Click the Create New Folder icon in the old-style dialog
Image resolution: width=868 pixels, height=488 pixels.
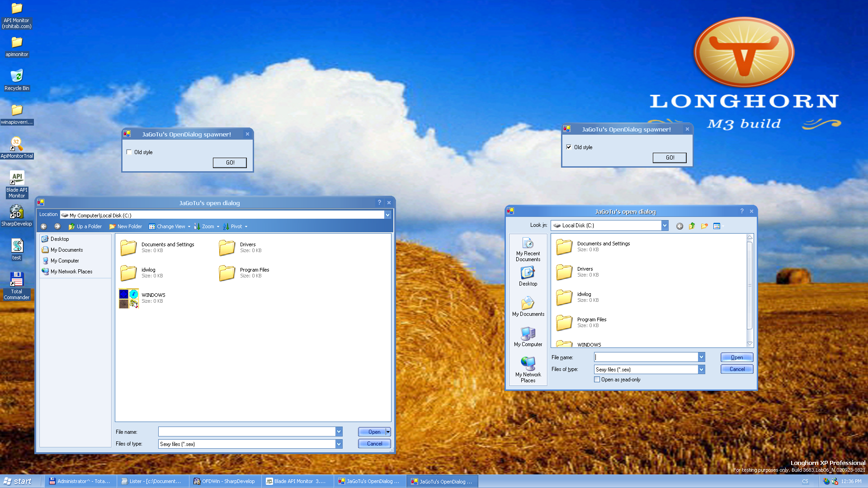(x=704, y=226)
